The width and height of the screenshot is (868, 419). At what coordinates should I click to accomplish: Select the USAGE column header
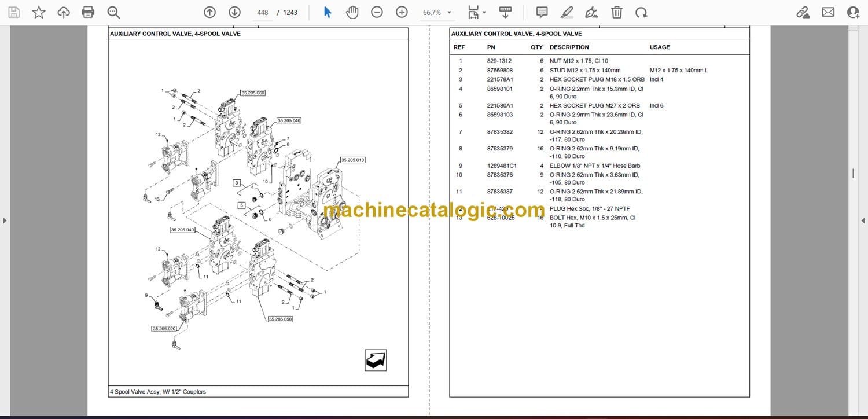(660, 47)
